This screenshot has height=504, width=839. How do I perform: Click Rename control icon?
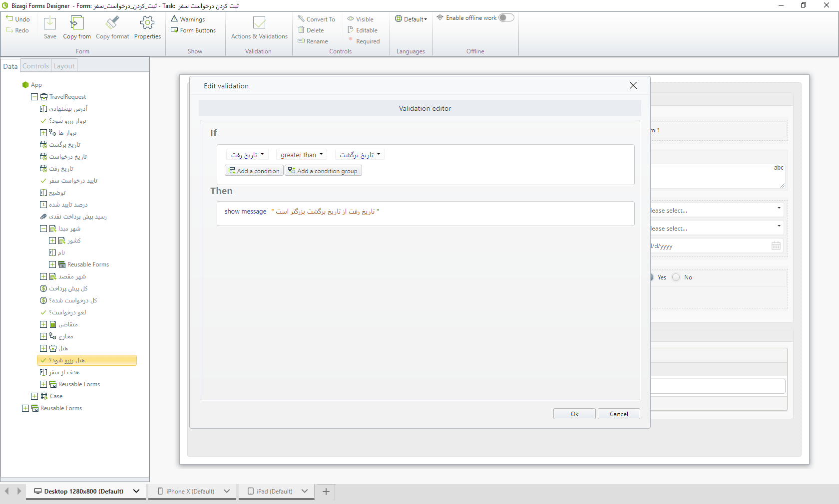point(301,41)
